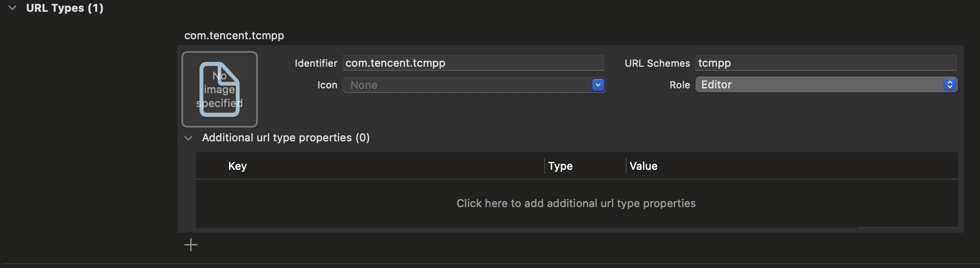Select the URL Types (1) section heading
Screen dimensions: 980x268
[x=64, y=8]
